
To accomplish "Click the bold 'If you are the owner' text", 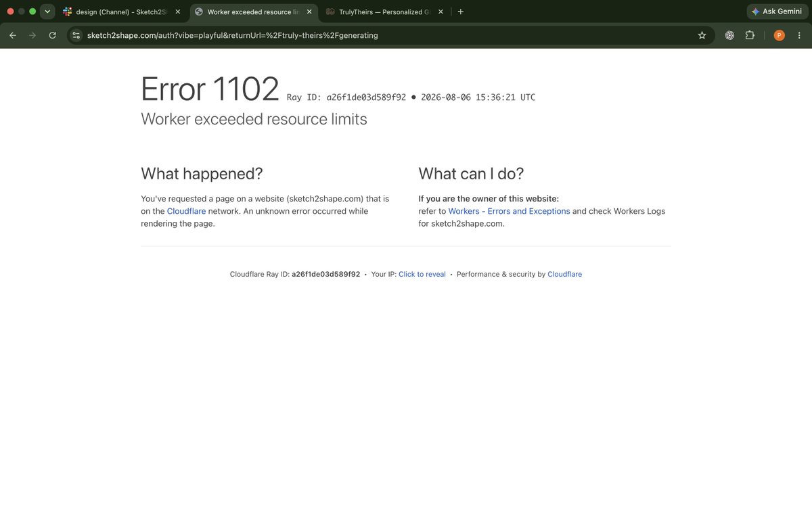I will click(x=489, y=198).
